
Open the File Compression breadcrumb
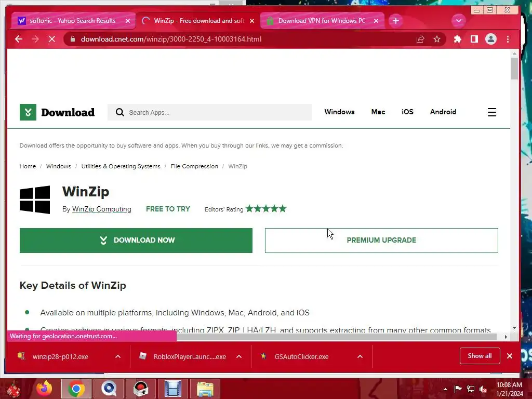point(194,166)
